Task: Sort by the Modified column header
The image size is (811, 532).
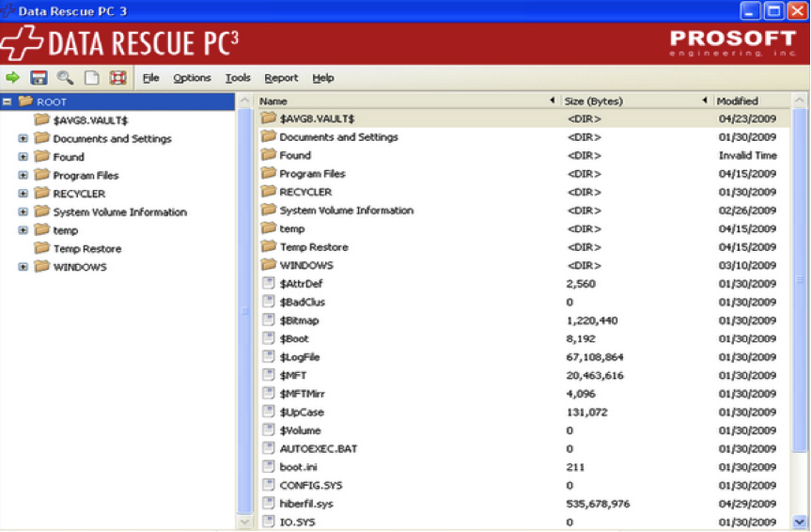Action: pyautogui.click(x=737, y=102)
